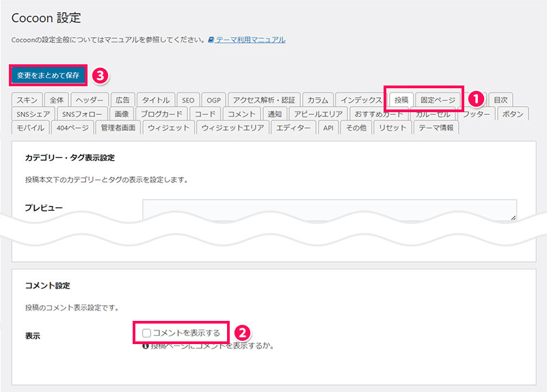Image resolution: width=547 pixels, height=392 pixels.
Task: Switch to the SNSシェア tab
Action: point(33,114)
